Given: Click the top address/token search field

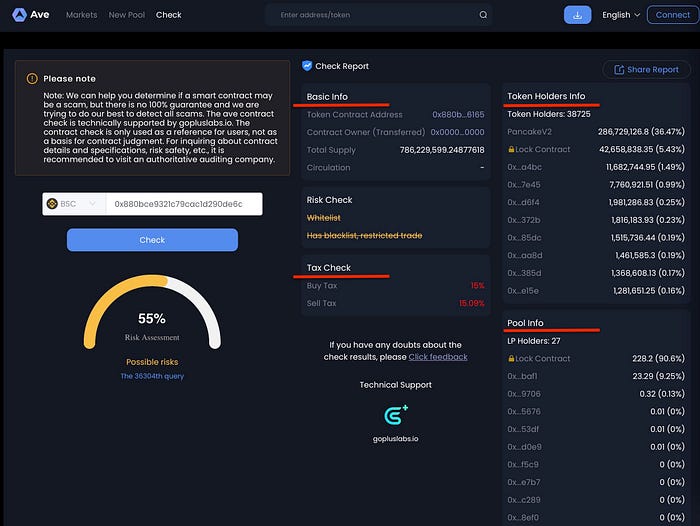Looking at the screenshot, I should (x=379, y=15).
